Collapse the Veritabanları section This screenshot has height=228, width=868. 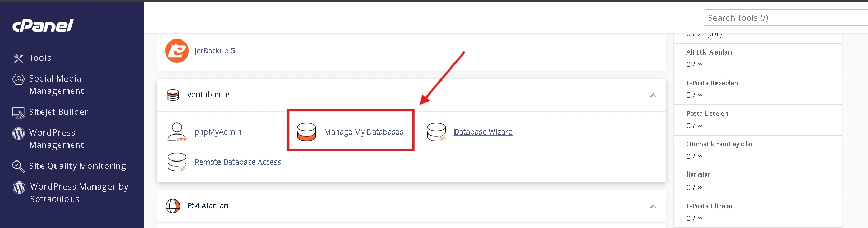point(653,95)
